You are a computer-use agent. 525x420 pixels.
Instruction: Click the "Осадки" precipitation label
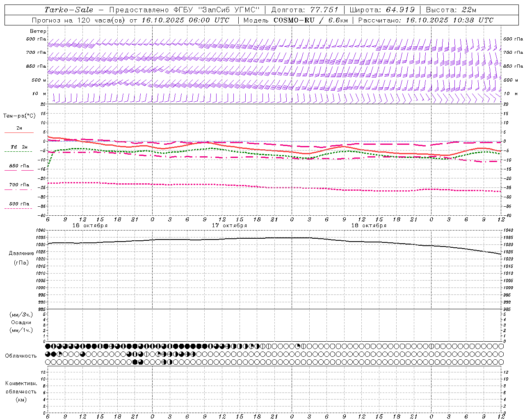[21, 322]
